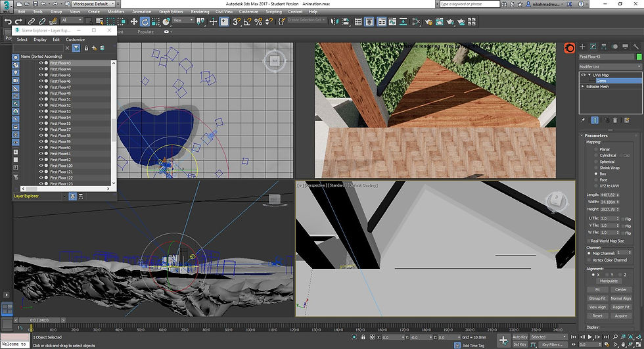Toggle the Angle Snap icon

click(247, 22)
